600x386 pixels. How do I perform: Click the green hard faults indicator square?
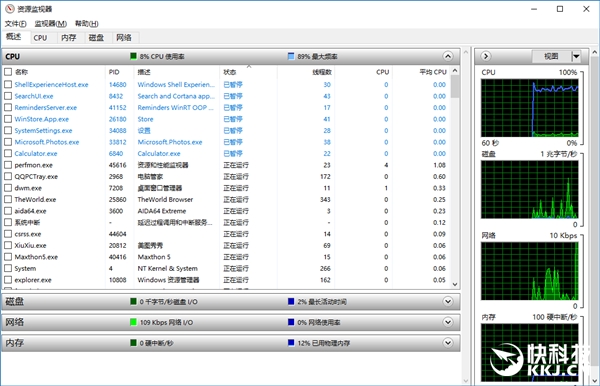click(x=133, y=343)
